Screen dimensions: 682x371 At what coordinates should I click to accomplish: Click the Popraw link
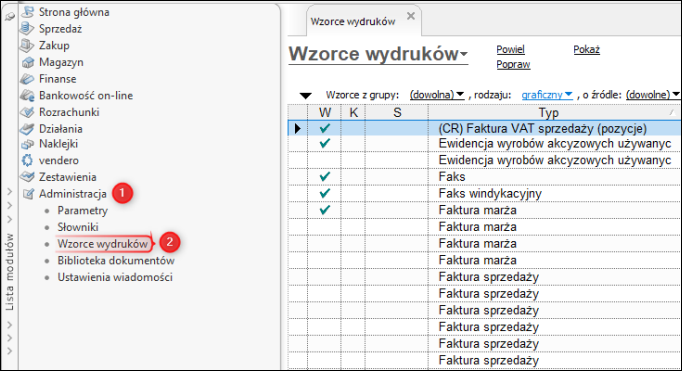pos(513,64)
